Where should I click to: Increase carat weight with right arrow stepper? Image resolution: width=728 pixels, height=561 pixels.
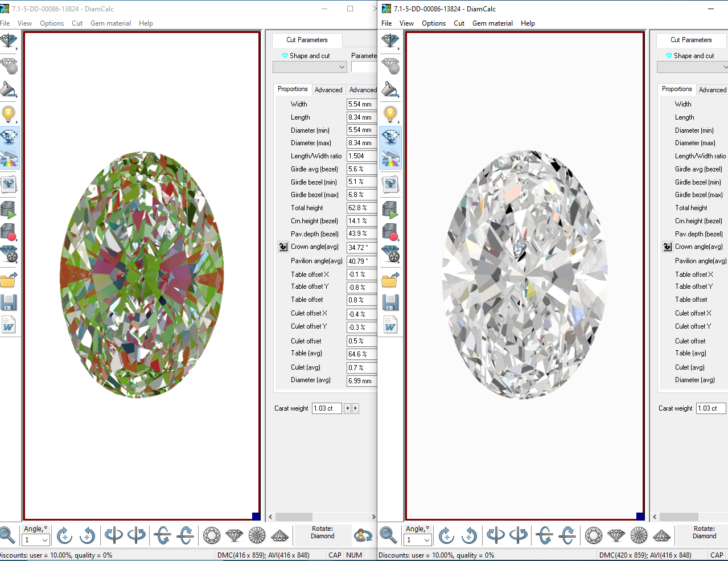[x=356, y=408]
